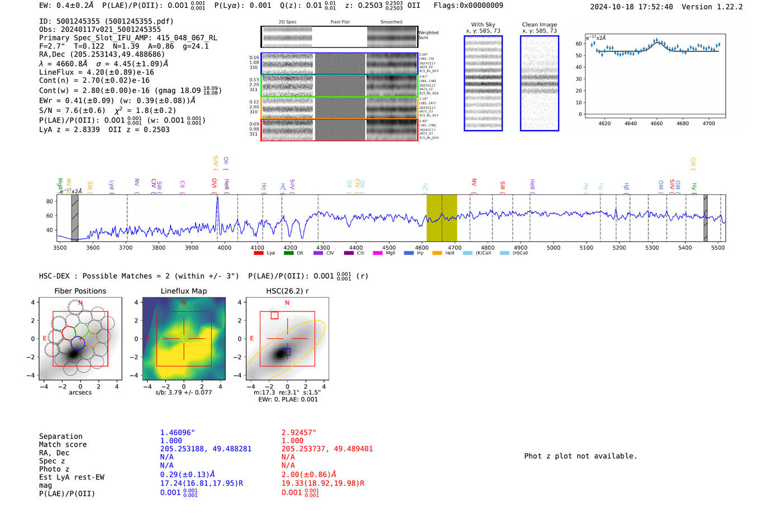Click the small red square in HSC image
Image resolution: width=782 pixels, height=532 pixels.
coord(274,315)
